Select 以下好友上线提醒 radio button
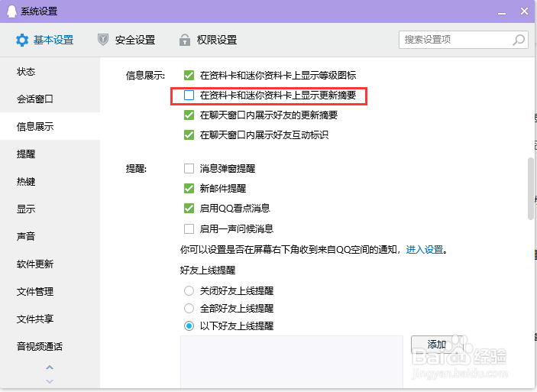 coord(189,326)
